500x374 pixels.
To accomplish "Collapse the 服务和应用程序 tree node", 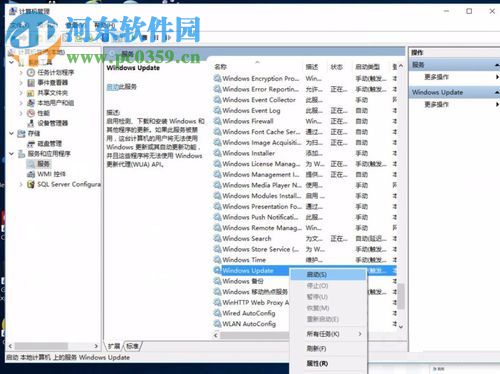I will pyautogui.click(x=12, y=154).
